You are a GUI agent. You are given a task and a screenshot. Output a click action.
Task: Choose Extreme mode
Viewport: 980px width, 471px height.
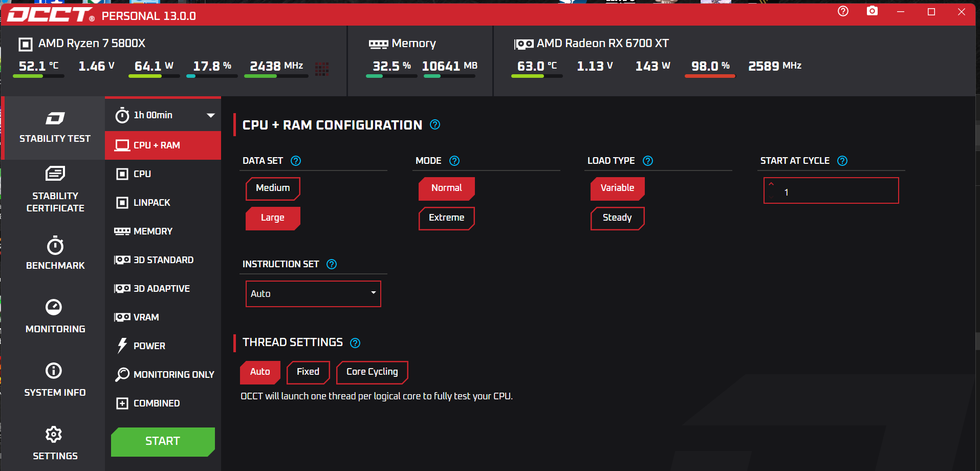446,218
